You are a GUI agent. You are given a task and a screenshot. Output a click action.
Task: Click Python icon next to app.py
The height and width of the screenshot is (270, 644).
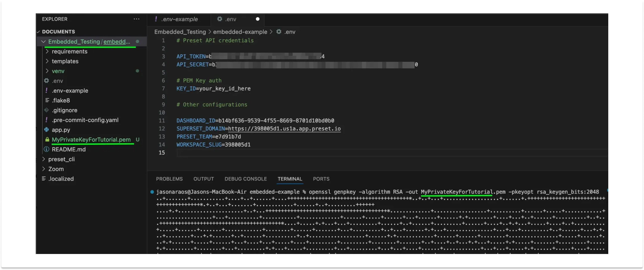click(x=46, y=130)
